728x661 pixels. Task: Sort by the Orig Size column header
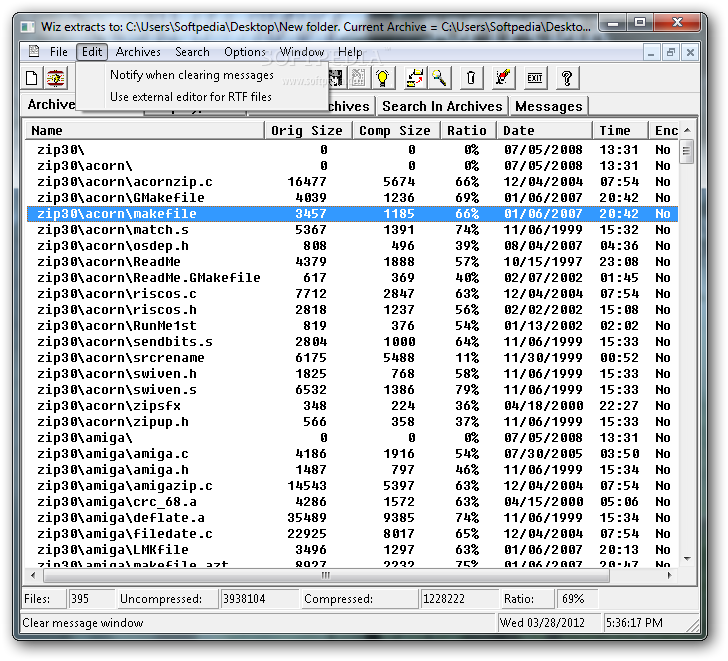tap(307, 130)
